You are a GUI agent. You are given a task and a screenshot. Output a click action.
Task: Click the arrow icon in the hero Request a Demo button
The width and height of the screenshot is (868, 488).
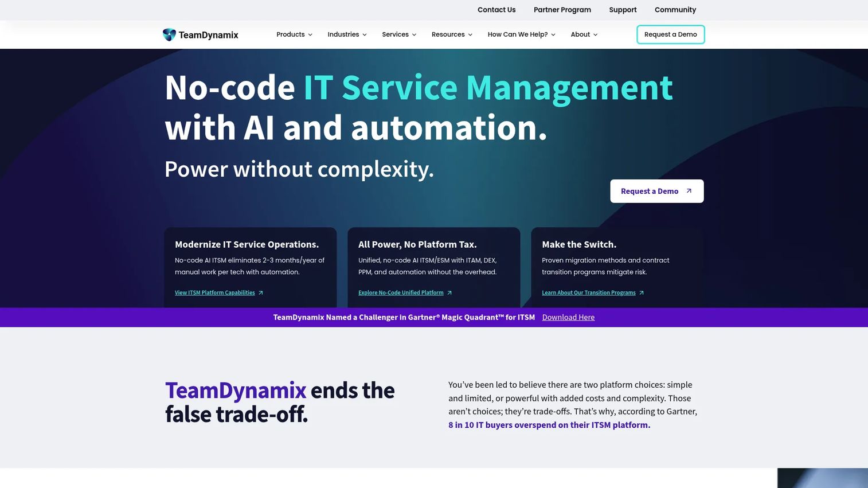pyautogui.click(x=689, y=191)
